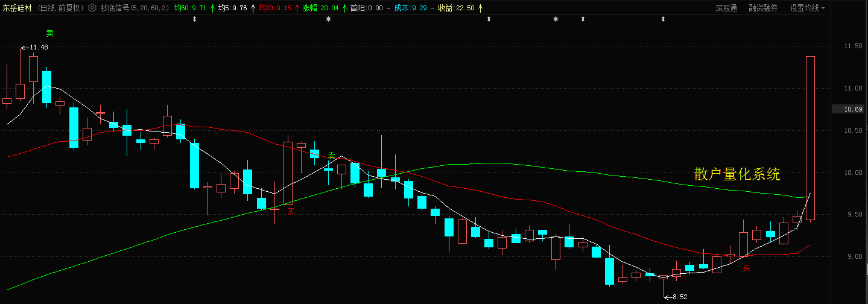Click the 成本:9.29 value
Viewport: 868px width, 304px height.
coord(410,8)
